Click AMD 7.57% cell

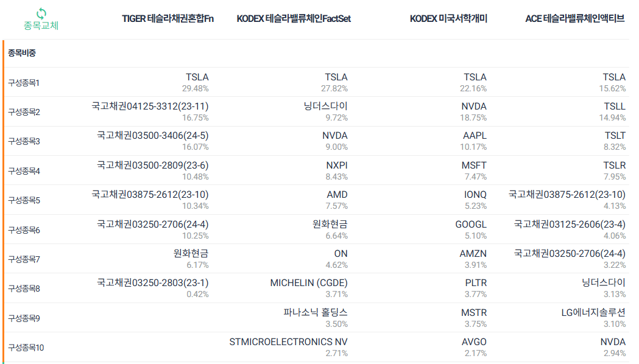[337, 200]
